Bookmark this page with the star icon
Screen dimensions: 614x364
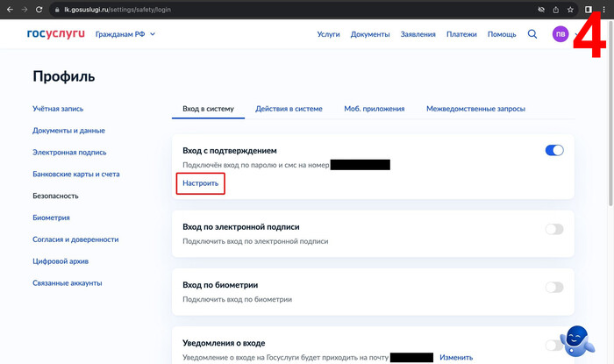(571, 9)
